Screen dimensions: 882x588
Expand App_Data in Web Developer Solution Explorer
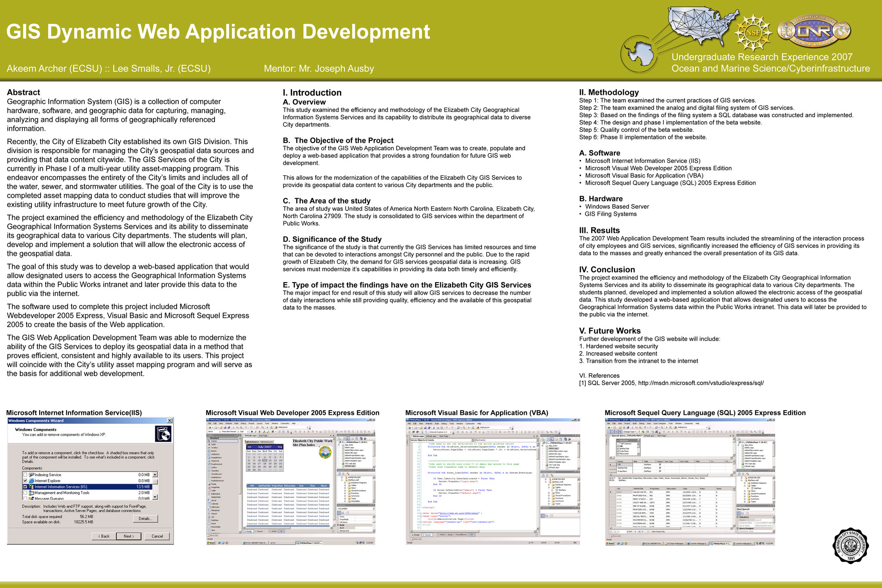[339, 445]
